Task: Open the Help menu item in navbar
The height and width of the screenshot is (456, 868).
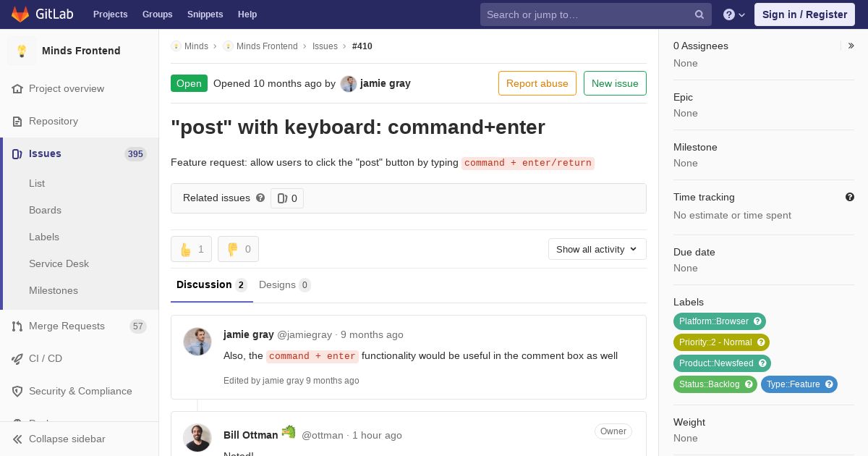Action: 247,14
